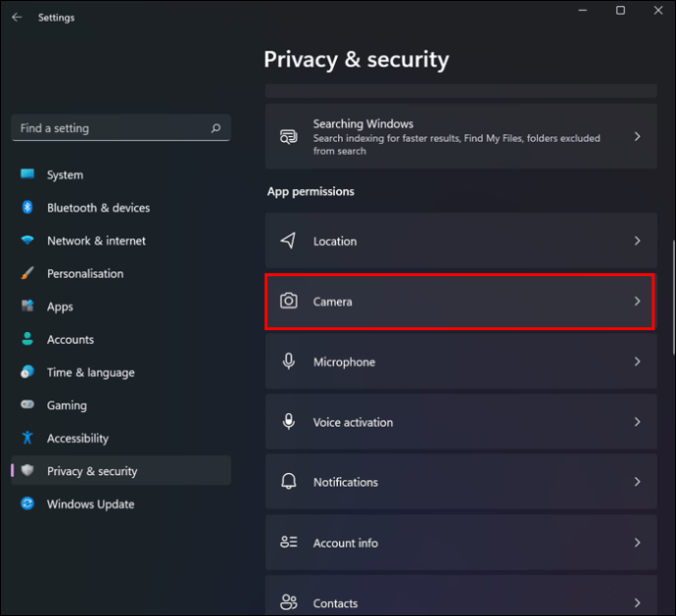Open Microphone permission settings
The width and height of the screenshot is (676, 616).
click(x=460, y=361)
